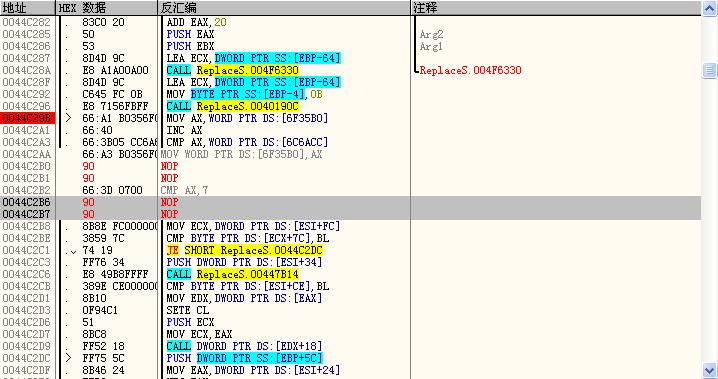Select MOV ECX,EAX instruction
This screenshot has height=379, width=718.
pos(199,334)
